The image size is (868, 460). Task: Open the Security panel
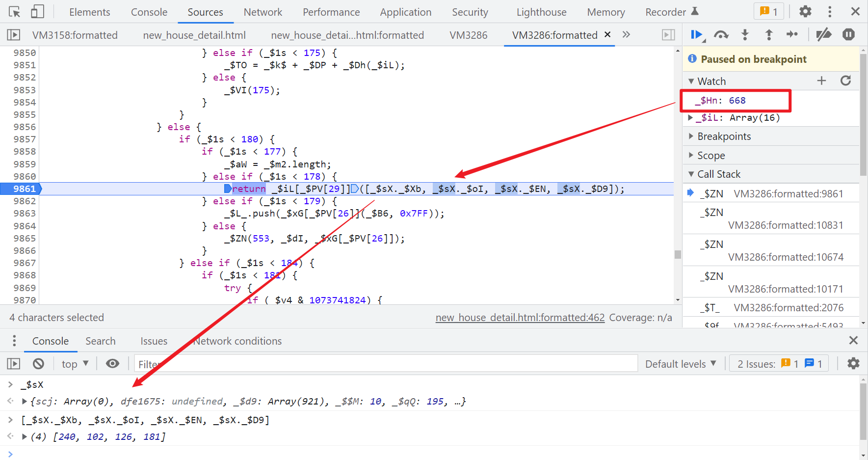click(x=470, y=12)
